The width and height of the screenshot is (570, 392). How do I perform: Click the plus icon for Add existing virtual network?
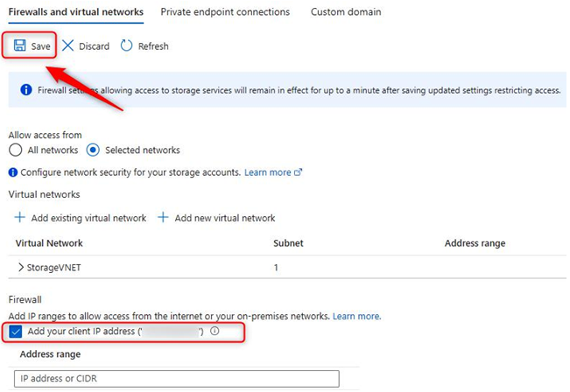[19, 217]
